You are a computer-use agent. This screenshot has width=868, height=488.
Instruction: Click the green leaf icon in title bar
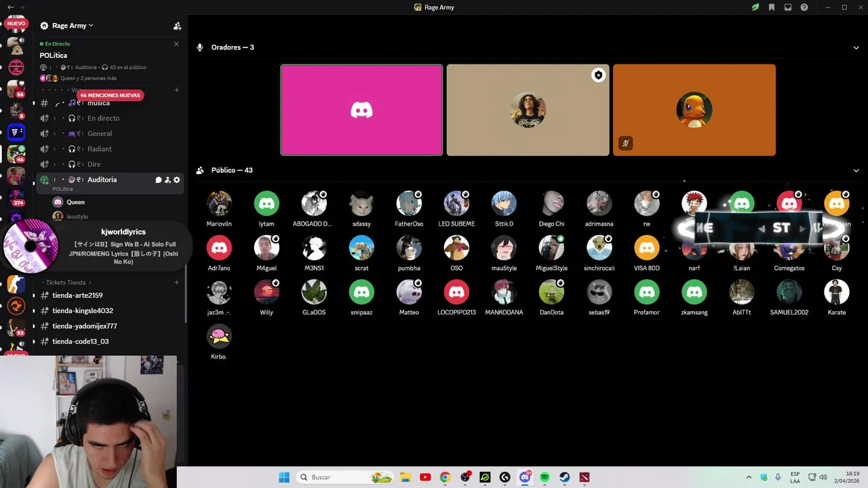coord(755,7)
